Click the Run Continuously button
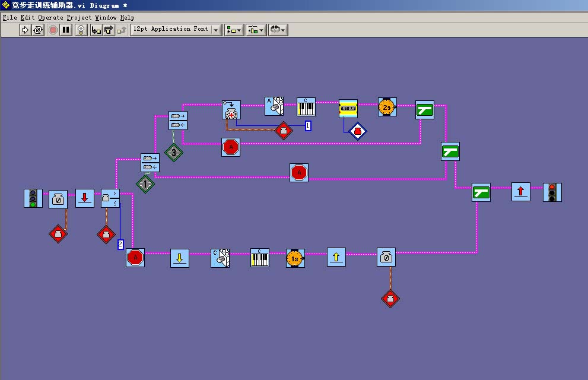 (x=38, y=30)
